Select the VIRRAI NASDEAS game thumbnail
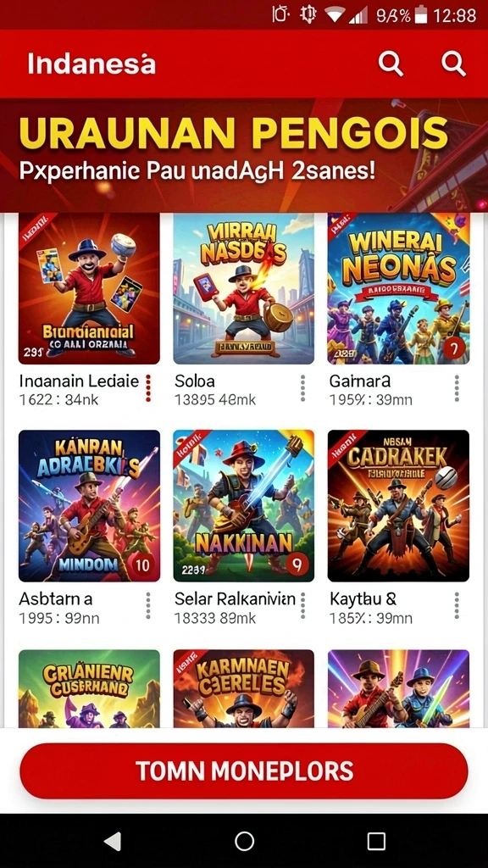Screen dimensions: 488x868 [x=243, y=288]
